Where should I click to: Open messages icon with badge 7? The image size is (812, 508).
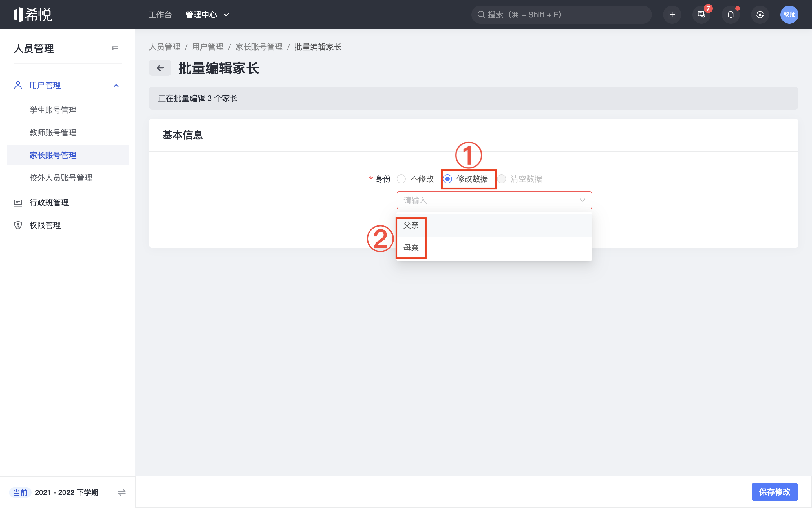click(701, 15)
